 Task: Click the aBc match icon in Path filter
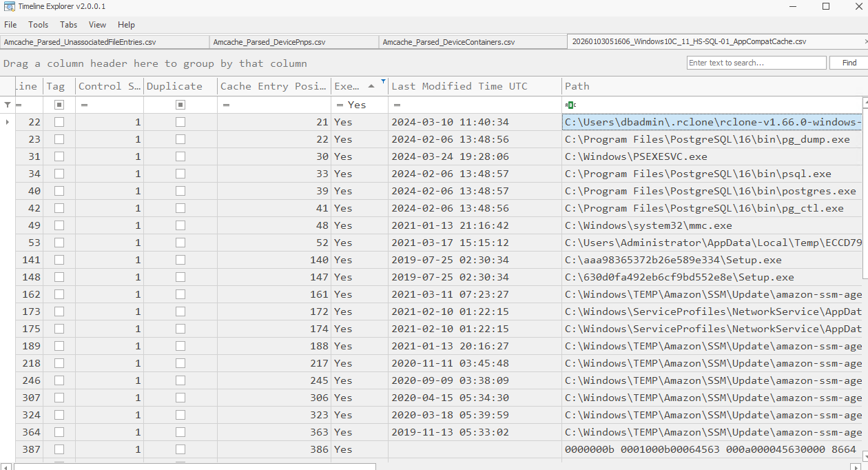click(569, 104)
